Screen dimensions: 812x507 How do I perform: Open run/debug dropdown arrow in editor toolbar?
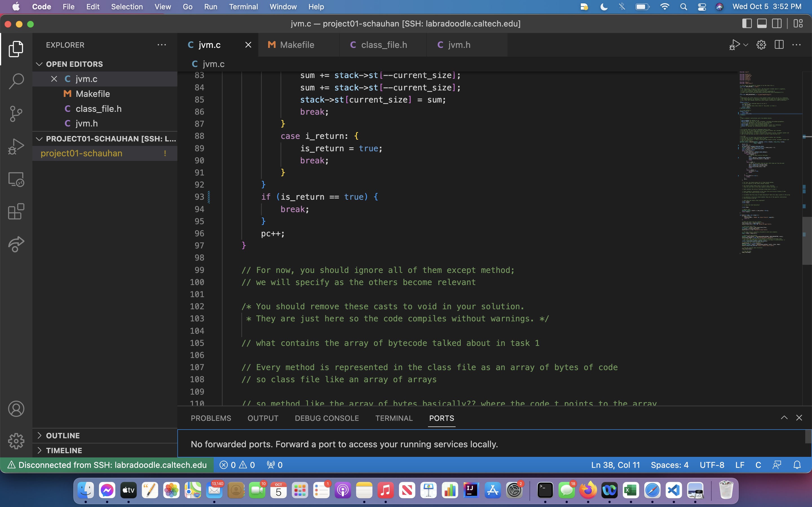[745, 45]
